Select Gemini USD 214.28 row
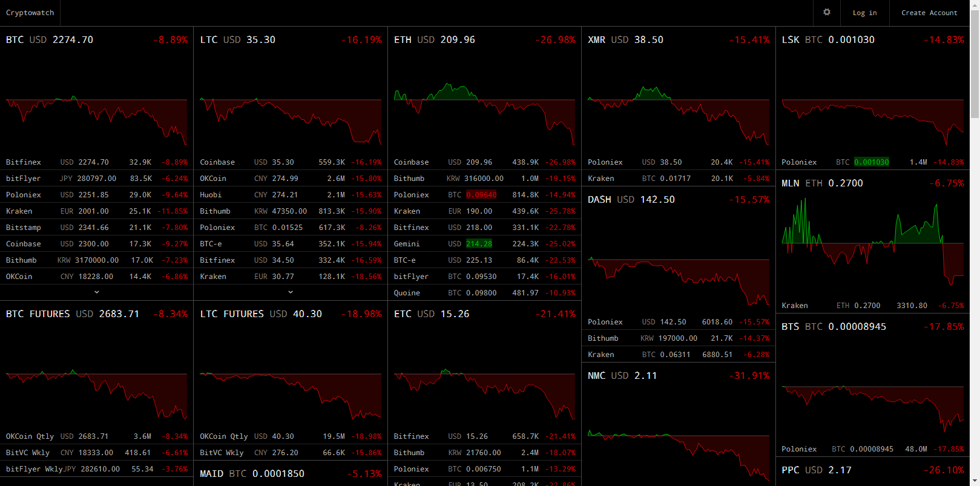Image resolution: width=980 pixels, height=486 pixels. 484,244
